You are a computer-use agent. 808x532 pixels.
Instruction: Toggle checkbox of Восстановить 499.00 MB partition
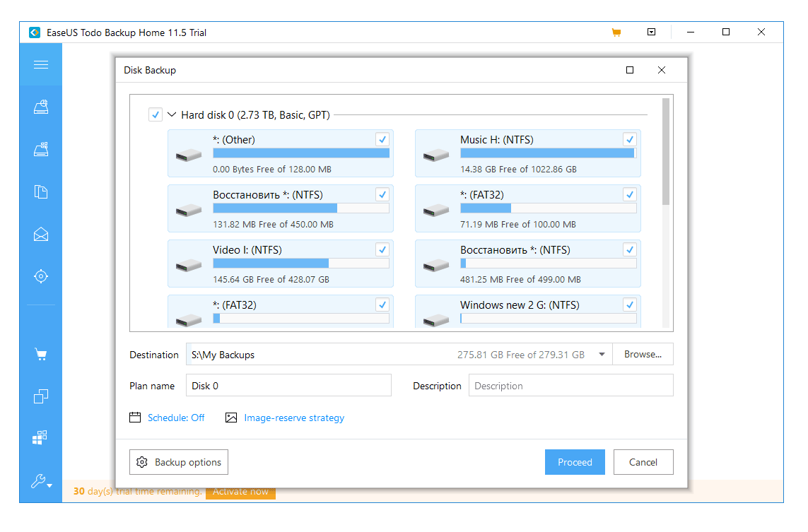click(630, 249)
